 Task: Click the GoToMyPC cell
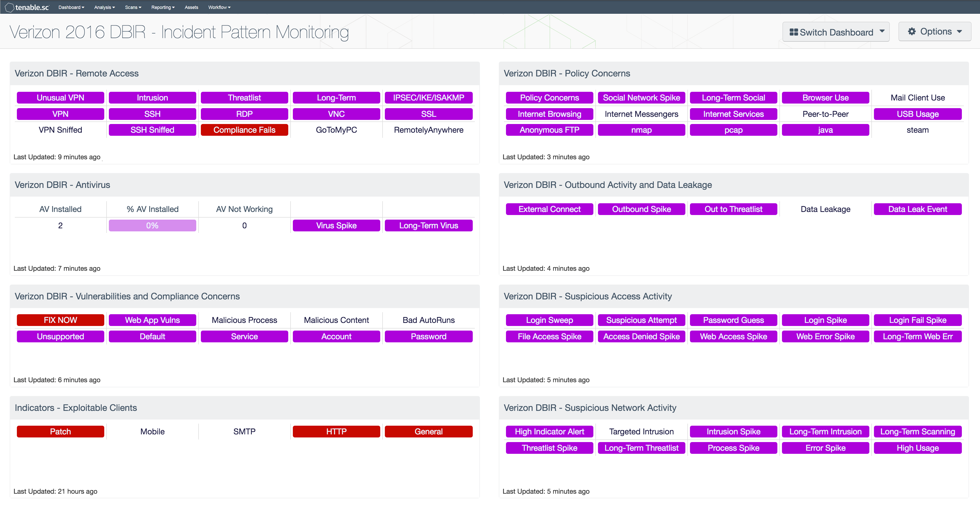point(336,130)
